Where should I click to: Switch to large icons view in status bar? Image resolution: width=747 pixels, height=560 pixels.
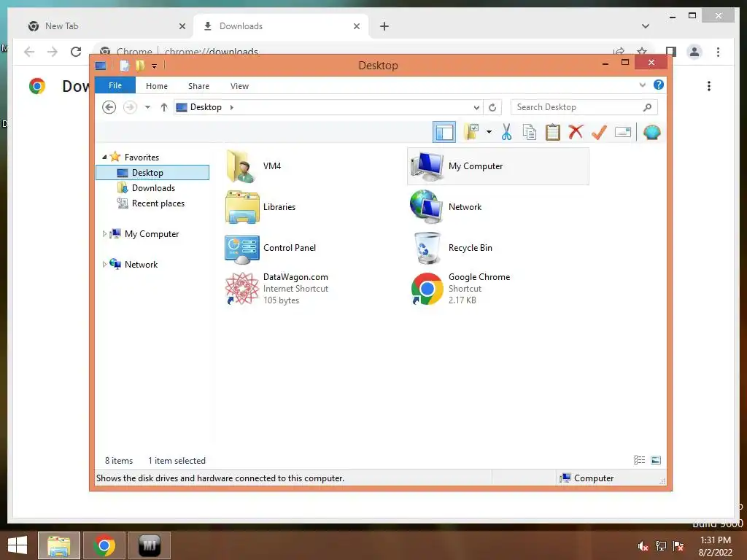click(656, 460)
